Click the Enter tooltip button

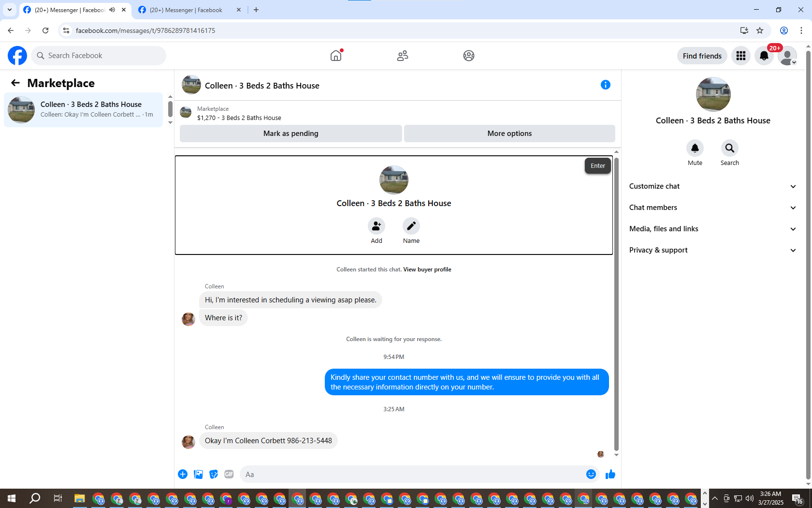598,165
